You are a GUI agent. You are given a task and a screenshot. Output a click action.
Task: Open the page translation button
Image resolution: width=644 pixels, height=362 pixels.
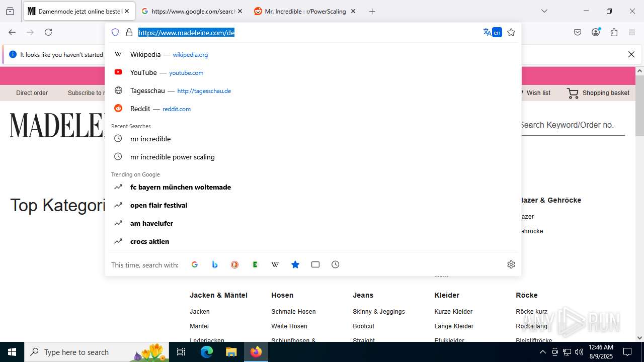[x=493, y=32]
